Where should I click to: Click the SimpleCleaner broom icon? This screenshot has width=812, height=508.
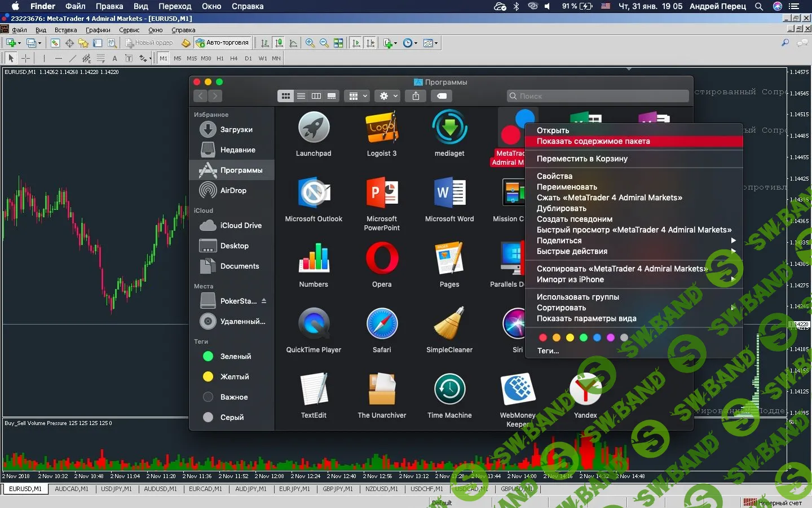(x=449, y=324)
